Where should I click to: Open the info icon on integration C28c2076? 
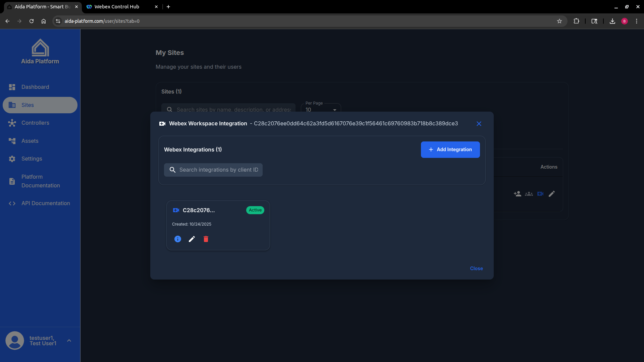coord(177,239)
